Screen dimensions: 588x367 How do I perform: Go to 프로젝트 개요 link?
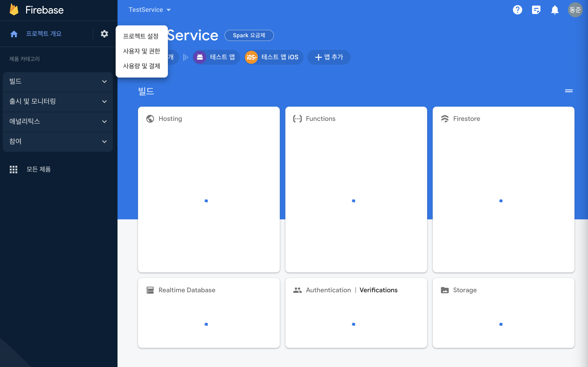[44, 34]
